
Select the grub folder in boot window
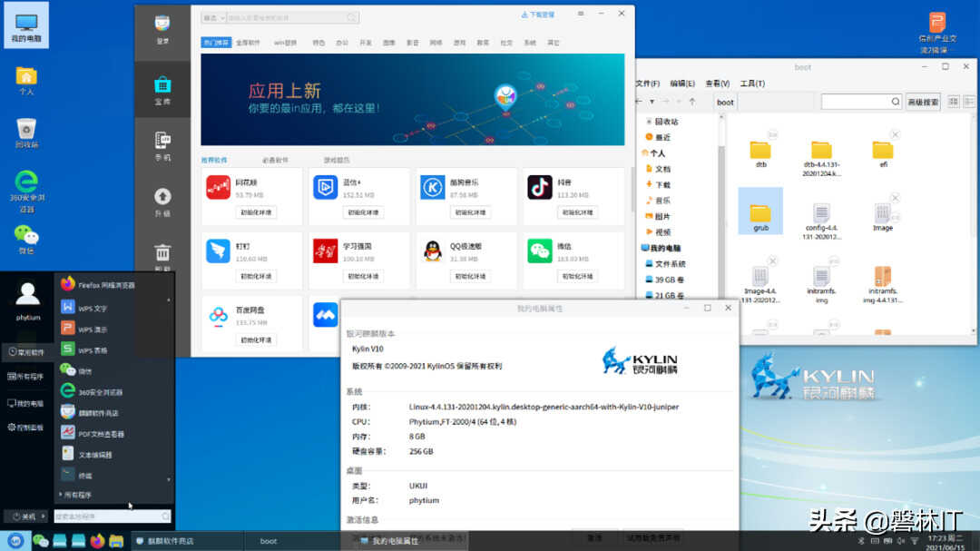click(x=760, y=212)
